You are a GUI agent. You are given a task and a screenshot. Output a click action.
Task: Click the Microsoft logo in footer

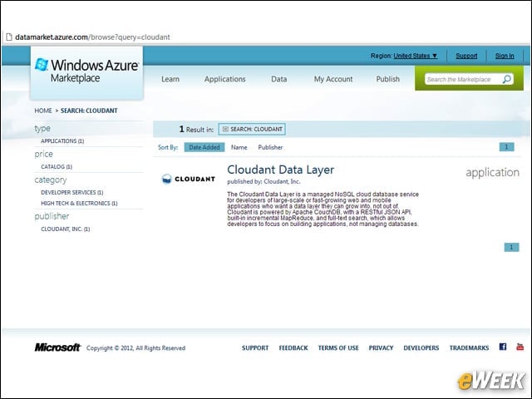[x=57, y=347]
